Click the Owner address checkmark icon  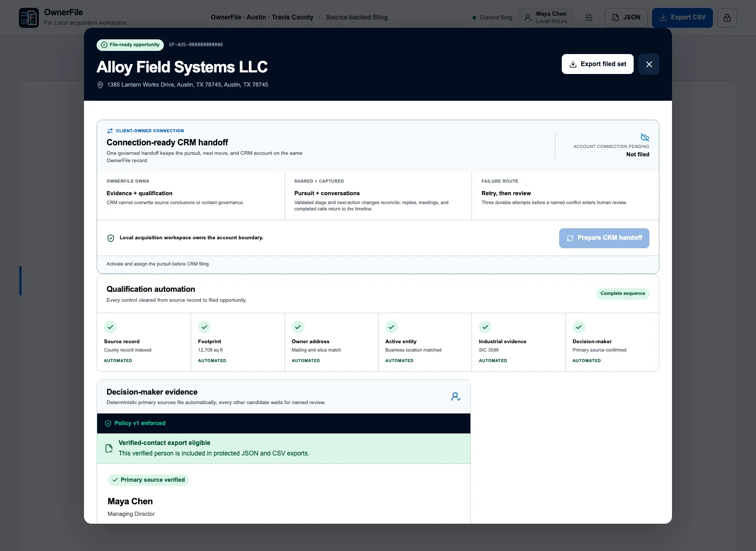point(298,327)
